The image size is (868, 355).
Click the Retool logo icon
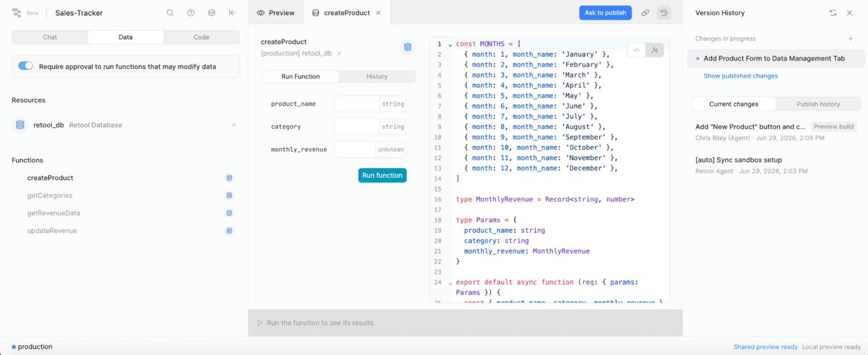coord(16,13)
